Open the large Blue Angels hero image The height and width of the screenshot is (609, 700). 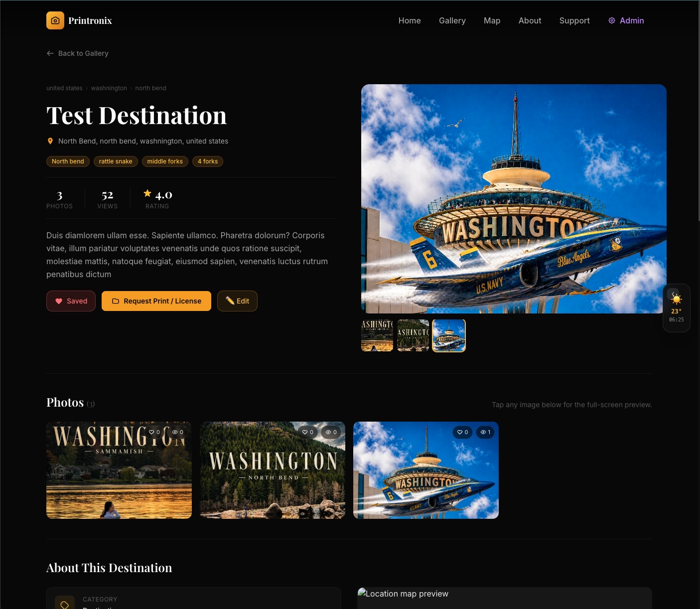pyautogui.click(x=514, y=199)
